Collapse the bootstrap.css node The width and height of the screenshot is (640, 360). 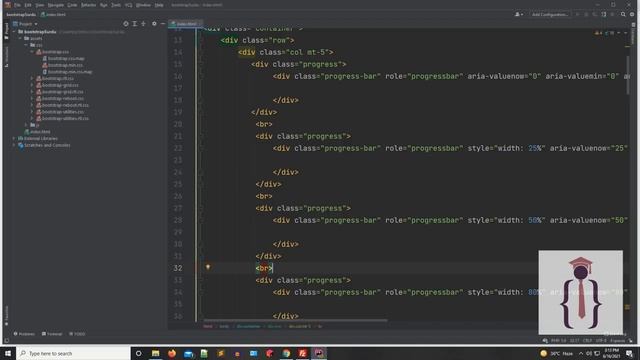click(32, 51)
